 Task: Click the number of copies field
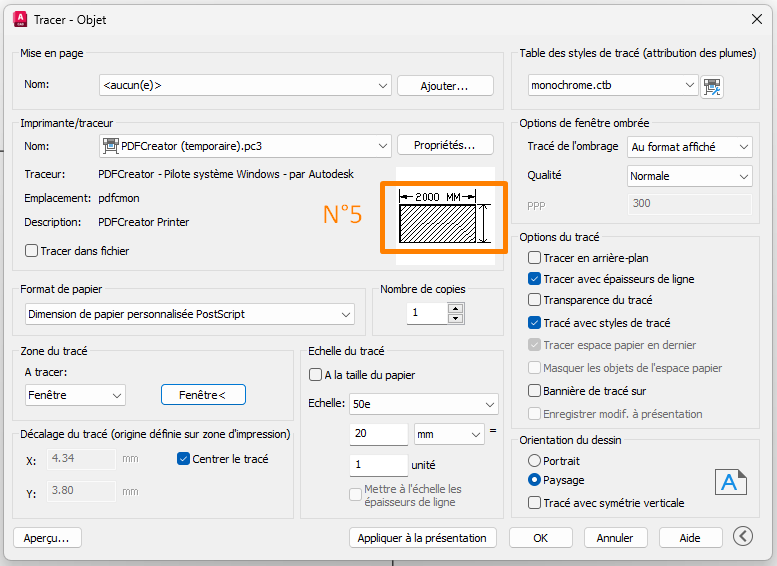(427, 313)
